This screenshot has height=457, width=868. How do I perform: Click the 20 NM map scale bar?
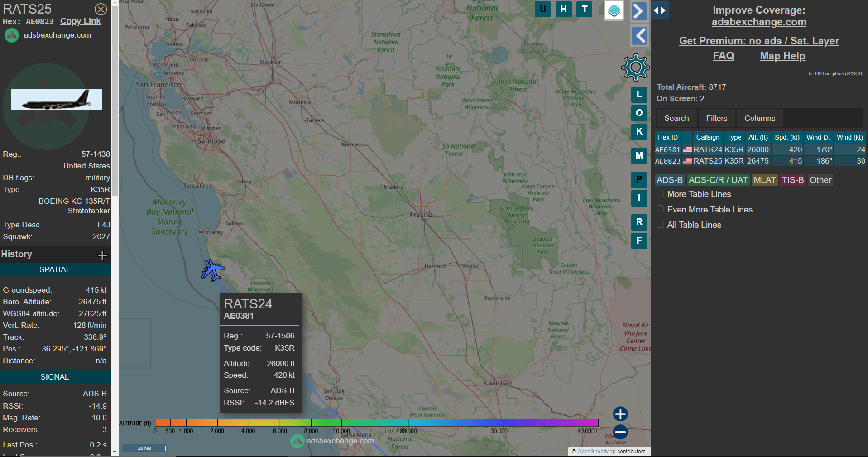(144, 448)
